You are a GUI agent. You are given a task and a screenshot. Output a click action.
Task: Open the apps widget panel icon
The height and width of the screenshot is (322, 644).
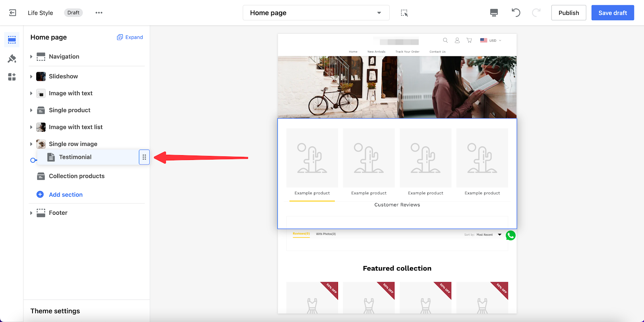click(12, 77)
